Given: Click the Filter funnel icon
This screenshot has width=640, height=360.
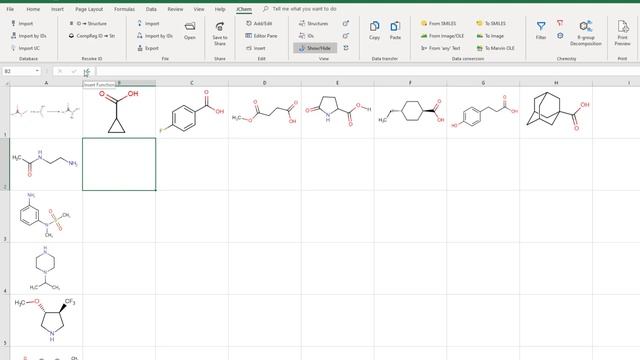Looking at the screenshot, I should point(541,31).
